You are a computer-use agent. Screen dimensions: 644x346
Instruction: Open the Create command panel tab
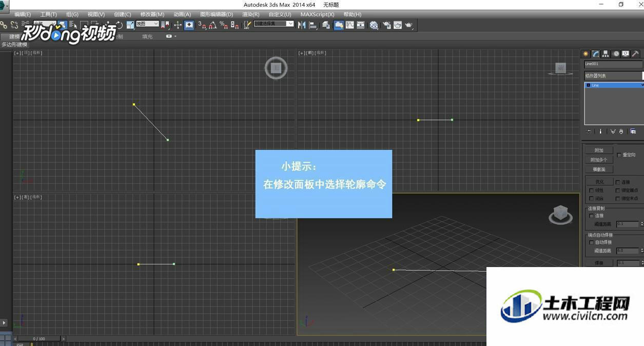[x=586, y=54]
